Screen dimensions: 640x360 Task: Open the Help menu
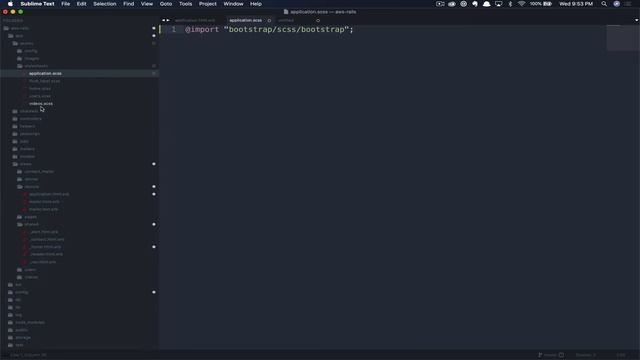point(256,4)
